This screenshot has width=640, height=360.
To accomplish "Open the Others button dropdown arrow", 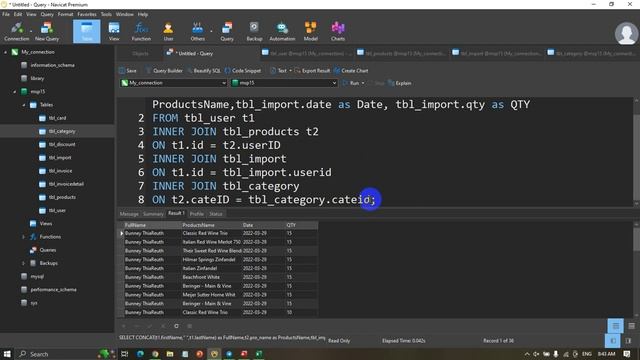I will tap(211, 31).
